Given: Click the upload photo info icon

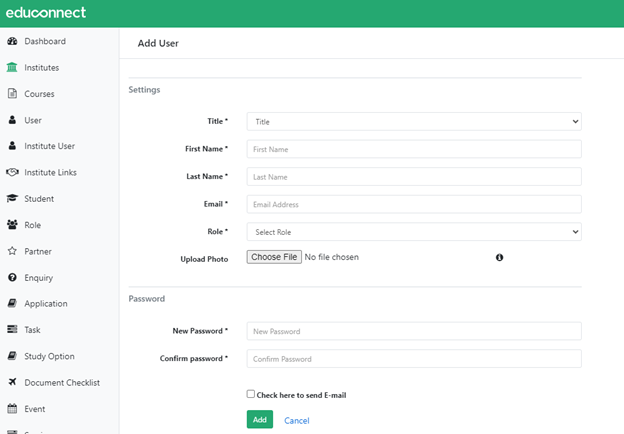Looking at the screenshot, I should click(x=499, y=257).
